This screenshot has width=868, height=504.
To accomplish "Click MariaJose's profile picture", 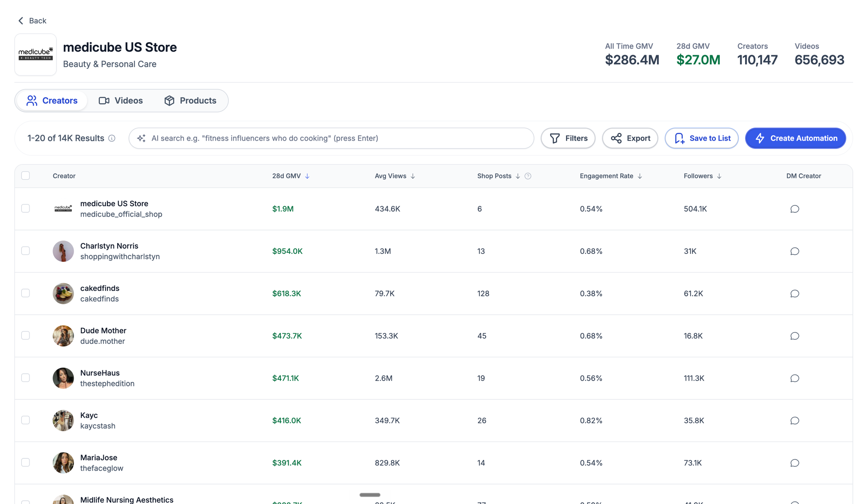I will coord(63,463).
